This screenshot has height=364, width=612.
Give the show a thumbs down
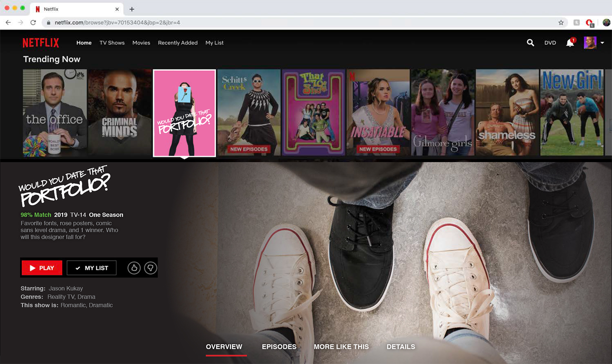tap(151, 268)
